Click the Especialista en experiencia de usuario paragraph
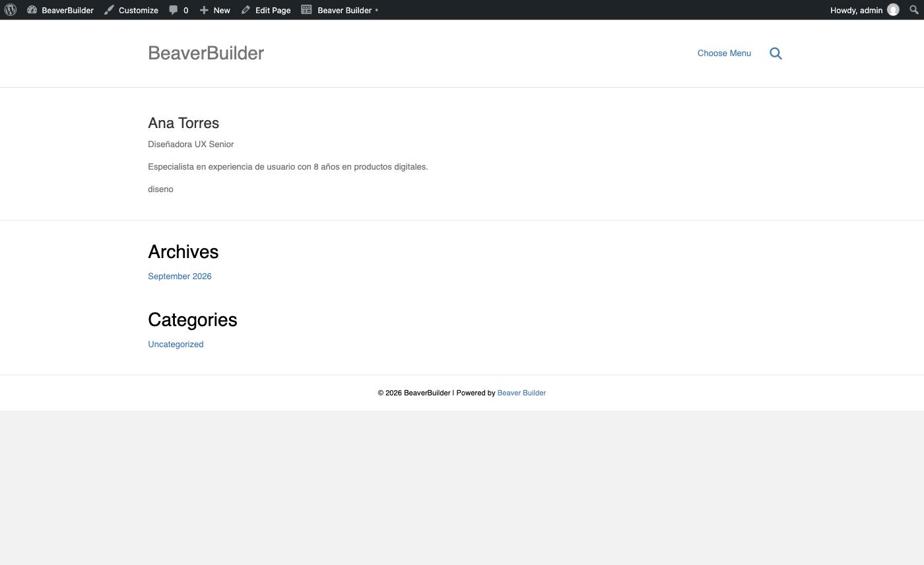The width and height of the screenshot is (924, 565). click(288, 167)
